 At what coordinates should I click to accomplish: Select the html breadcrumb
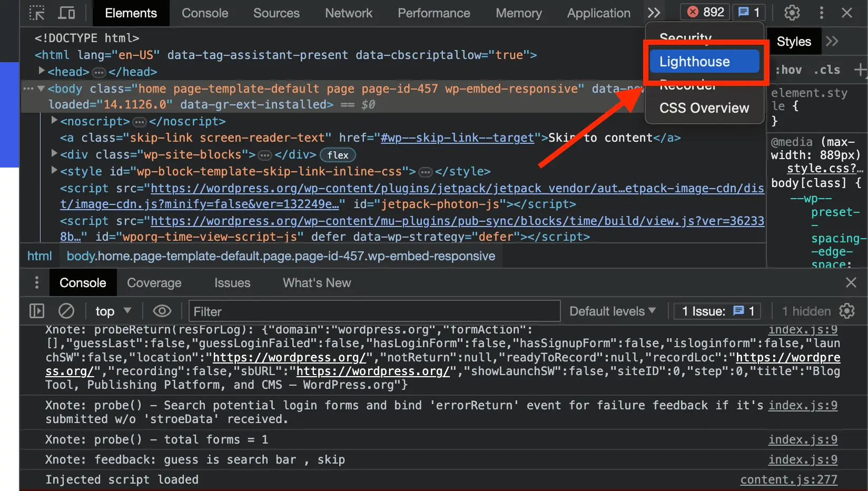point(40,256)
